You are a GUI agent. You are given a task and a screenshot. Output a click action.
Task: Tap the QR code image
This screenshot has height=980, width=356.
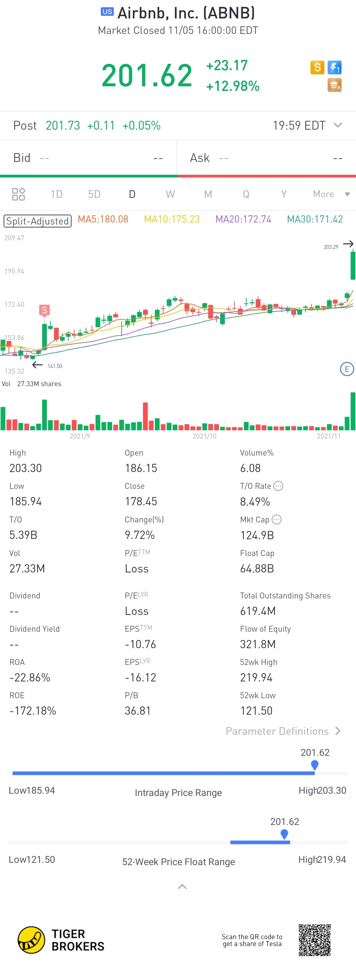pos(315,940)
